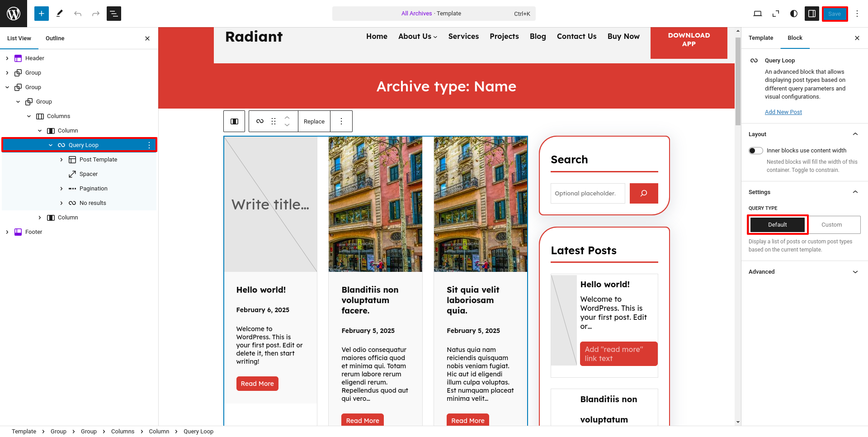This screenshot has width=868, height=437.
Task: Click the Replace button in block toolbar
Action: click(314, 121)
